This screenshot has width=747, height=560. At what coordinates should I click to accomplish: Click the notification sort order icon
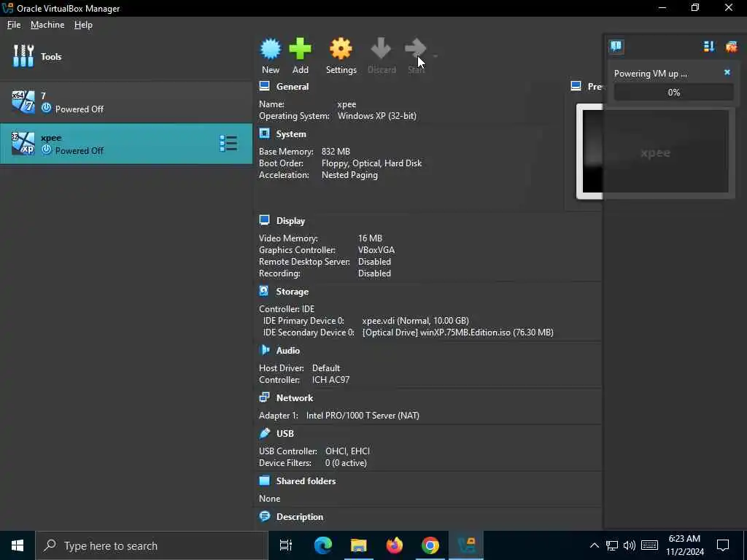pos(709,46)
